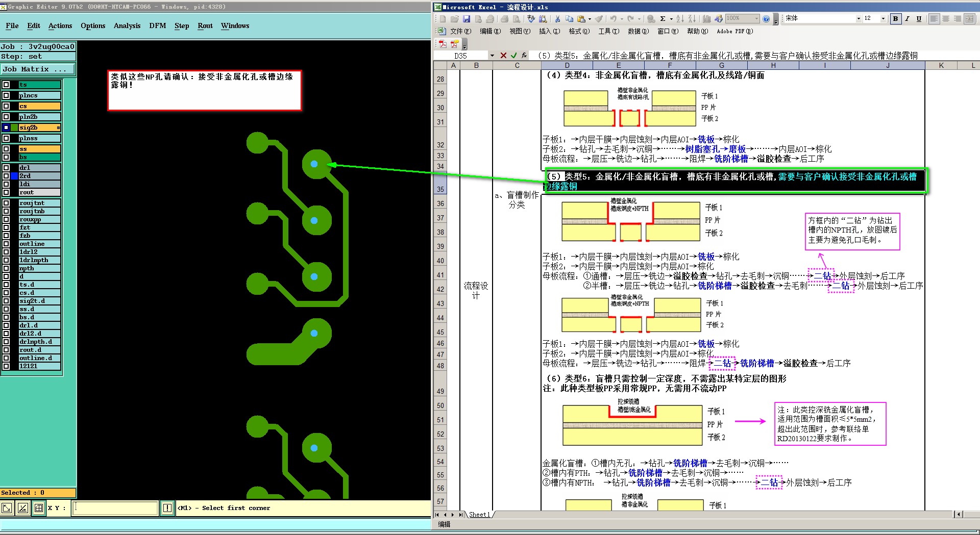The width and height of the screenshot is (980, 535).
Task: Save the workbook with the floppy icon
Action: (466, 19)
